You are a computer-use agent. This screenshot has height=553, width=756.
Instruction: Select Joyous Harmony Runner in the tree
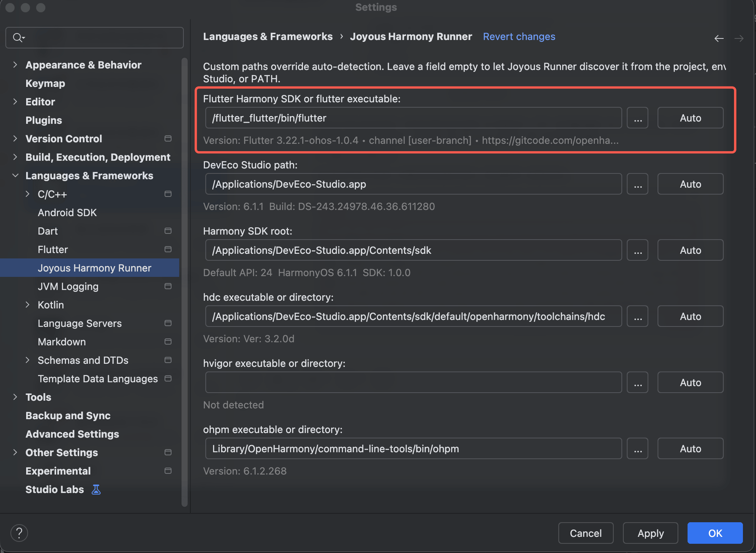[90, 268]
